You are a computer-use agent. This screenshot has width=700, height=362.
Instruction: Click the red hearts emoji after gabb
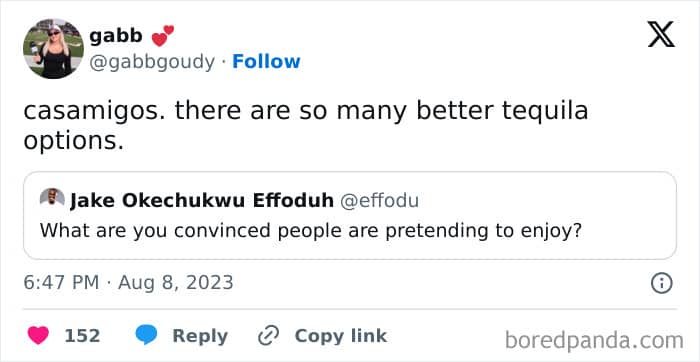click(x=162, y=36)
